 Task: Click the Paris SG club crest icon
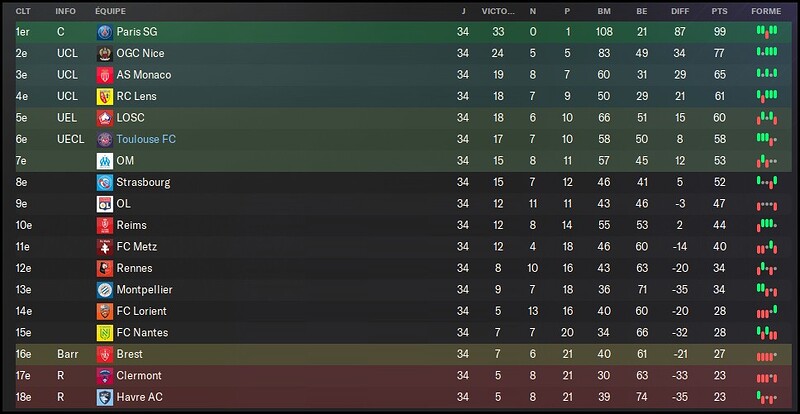105,32
